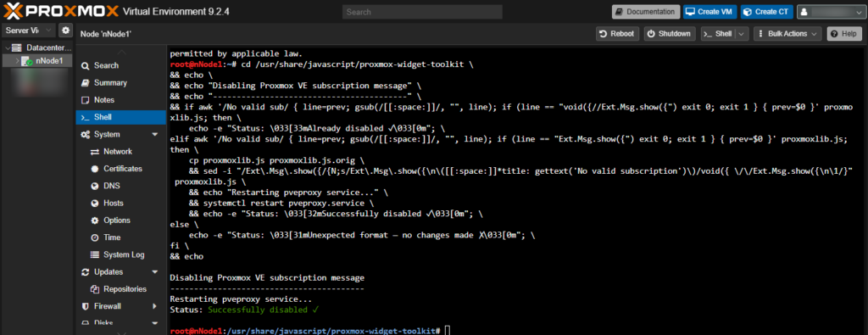Click the Summary book icon

point(86,82)
